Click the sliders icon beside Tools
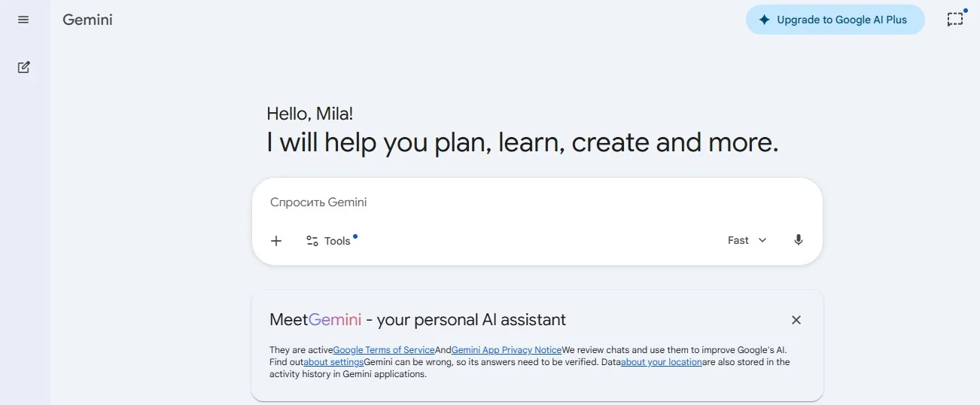 pos(312,241)
